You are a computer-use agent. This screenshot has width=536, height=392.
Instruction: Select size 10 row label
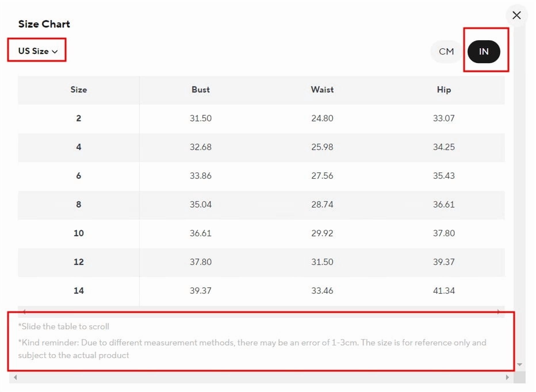tap(79, 233)
